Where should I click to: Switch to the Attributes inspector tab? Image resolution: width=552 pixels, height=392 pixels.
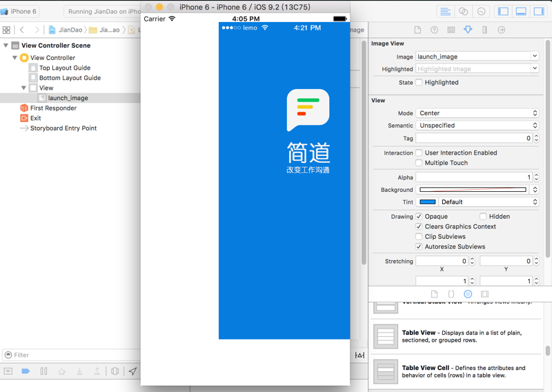pos(468,30)
